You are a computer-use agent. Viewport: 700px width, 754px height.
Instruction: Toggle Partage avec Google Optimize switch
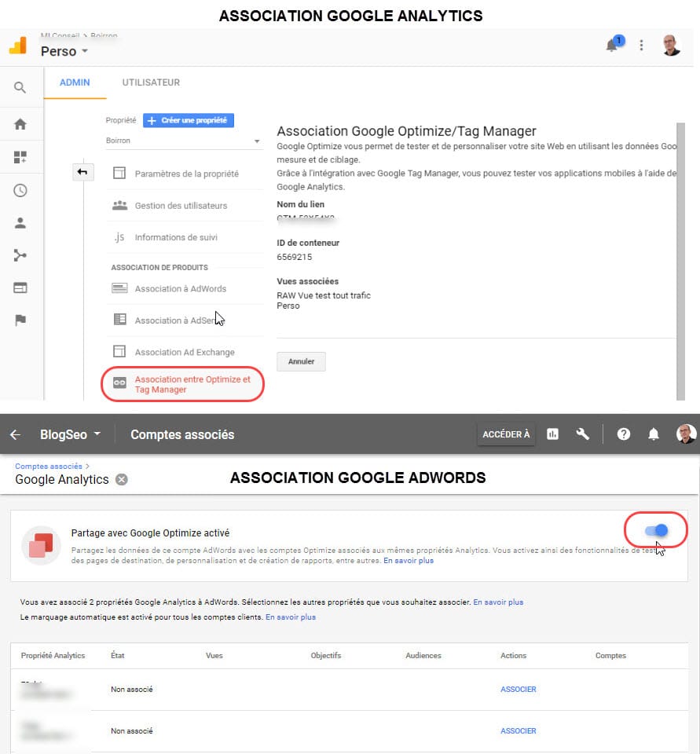click(656, 530)
